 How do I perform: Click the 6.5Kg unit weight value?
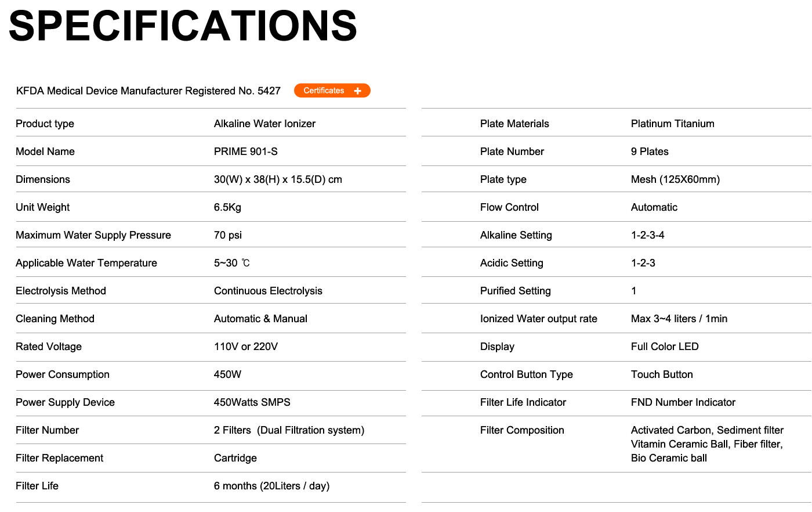pos(227,207)
